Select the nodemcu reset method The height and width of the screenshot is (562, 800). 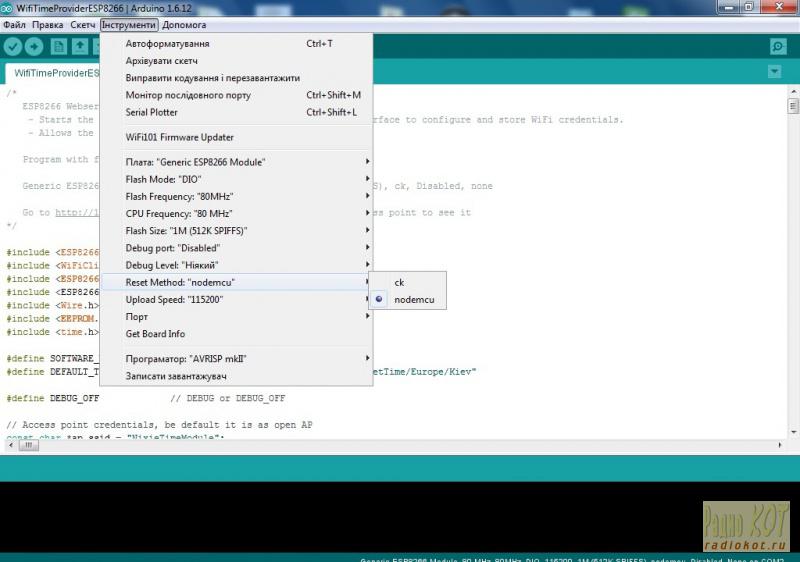tap(414, 299)
